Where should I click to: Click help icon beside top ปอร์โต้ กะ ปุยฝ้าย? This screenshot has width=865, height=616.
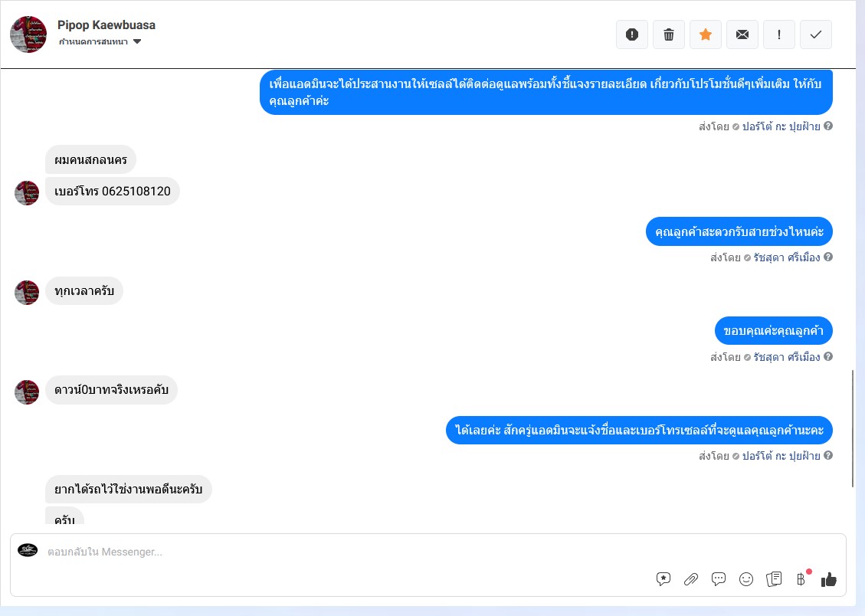tap(828, 126)
